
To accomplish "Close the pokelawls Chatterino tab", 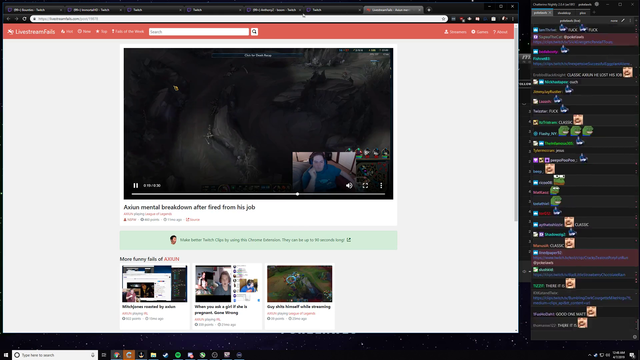I will [x=550, y=13].
